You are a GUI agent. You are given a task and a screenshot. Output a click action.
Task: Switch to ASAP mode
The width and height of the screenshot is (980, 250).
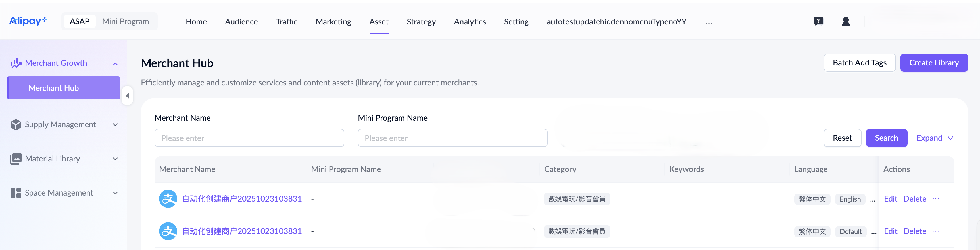(80, 21)
